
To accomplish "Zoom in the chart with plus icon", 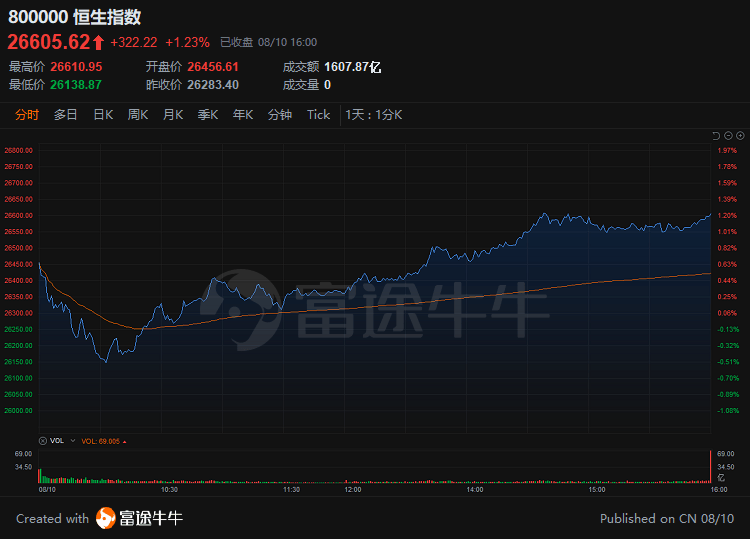I will coord(740,136).
